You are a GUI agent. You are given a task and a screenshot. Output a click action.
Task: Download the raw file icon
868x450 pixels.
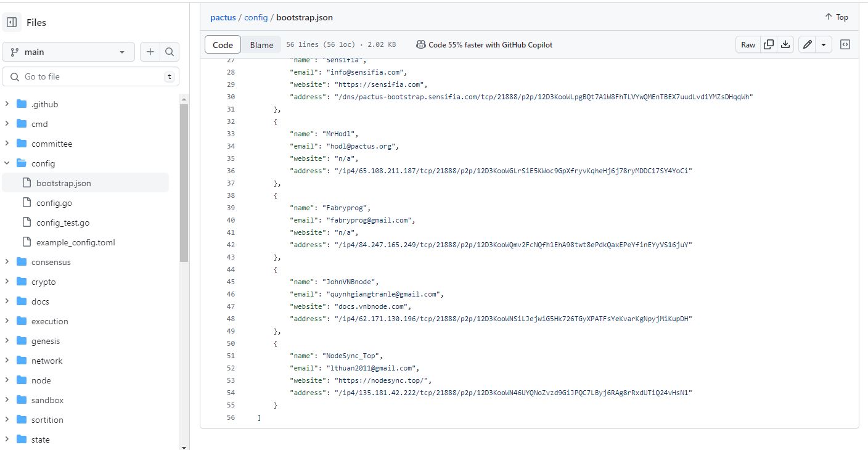tap(785, 45)
